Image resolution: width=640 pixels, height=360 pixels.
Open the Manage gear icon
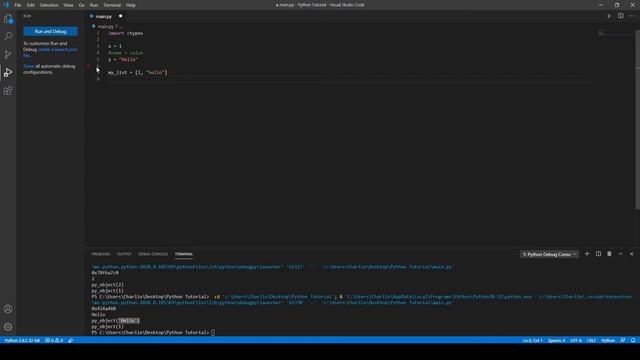[8, 327]
